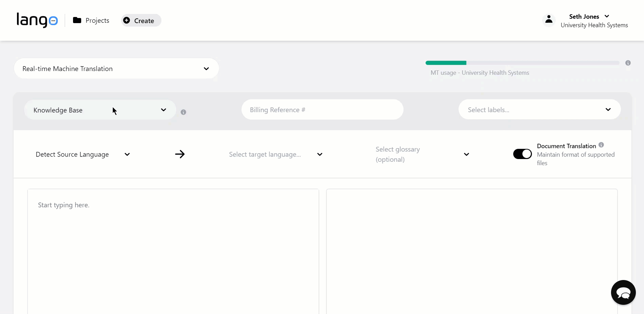The height and width of the screenshot is (314, 644).
Task: Click the Billing Reference # field
Action: pos(322,110)
